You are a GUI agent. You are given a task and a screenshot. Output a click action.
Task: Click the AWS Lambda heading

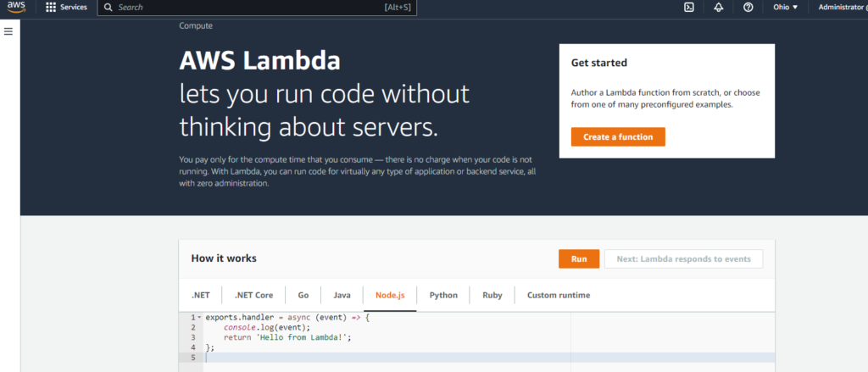click(259, 62)
